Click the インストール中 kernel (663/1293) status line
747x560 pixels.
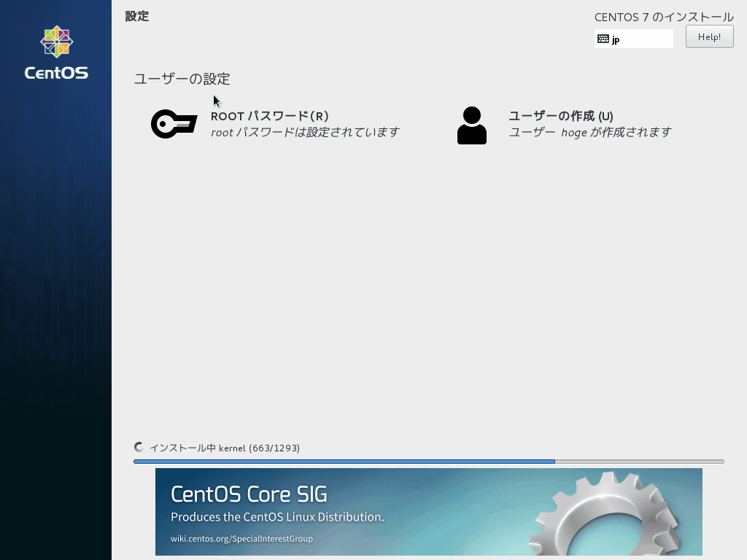click(x=224, y=448)
